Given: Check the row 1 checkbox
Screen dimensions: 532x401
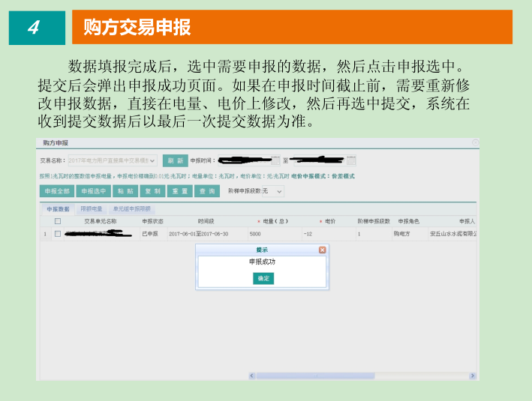Looking at the screenshot, I should (x=58, y=234).
